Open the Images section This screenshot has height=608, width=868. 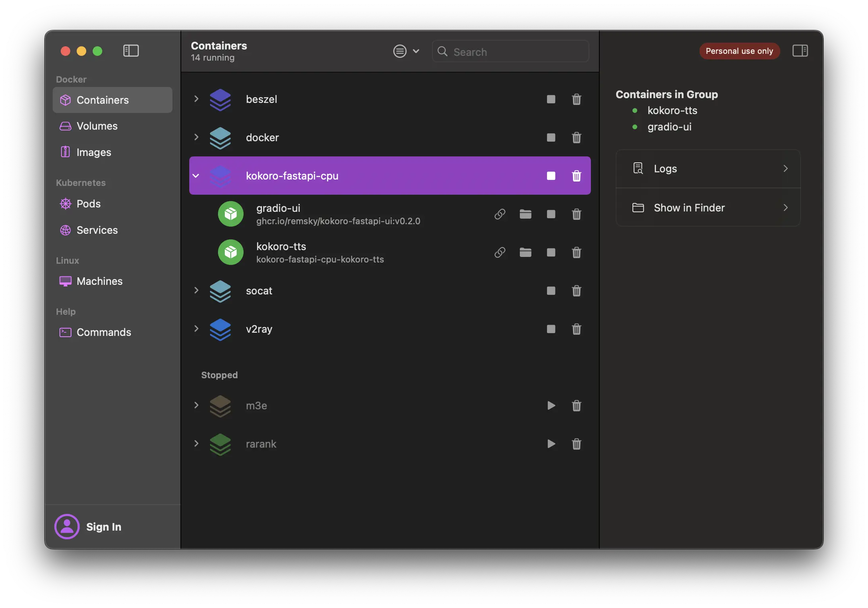94,152
